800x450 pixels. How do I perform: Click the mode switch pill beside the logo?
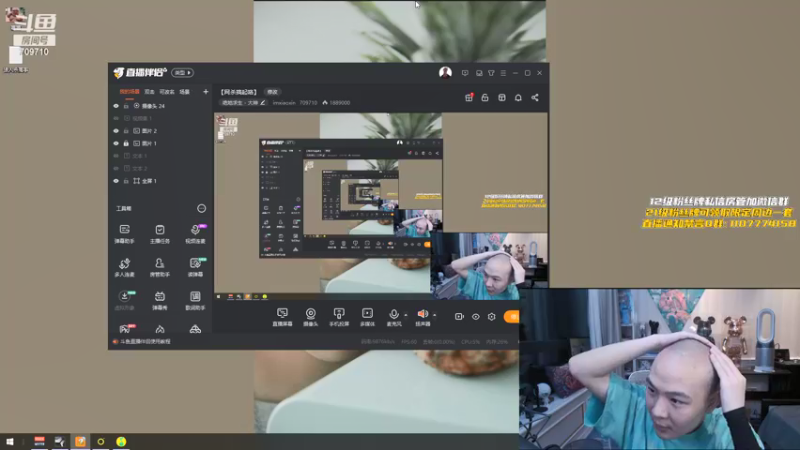point(182,72)
